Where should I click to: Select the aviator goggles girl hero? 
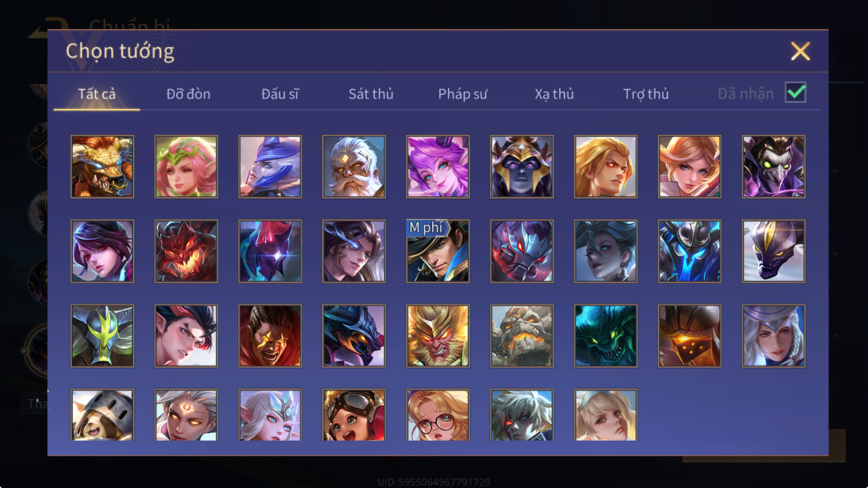tap(354, 415)
